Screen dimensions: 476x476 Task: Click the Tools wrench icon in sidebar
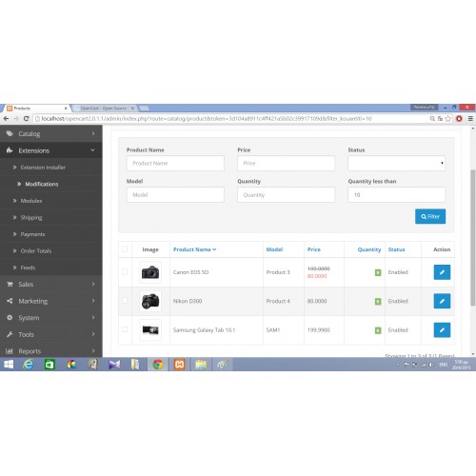click(10, 334)
